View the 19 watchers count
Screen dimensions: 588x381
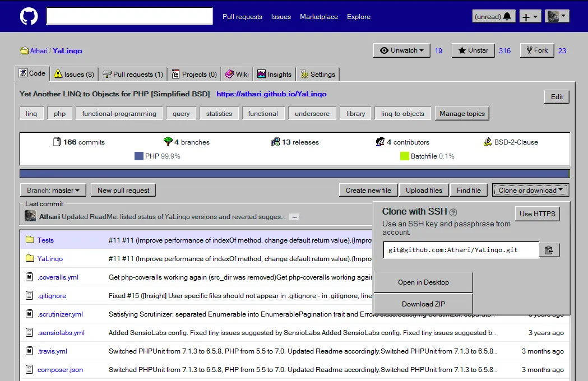[438, 50]
